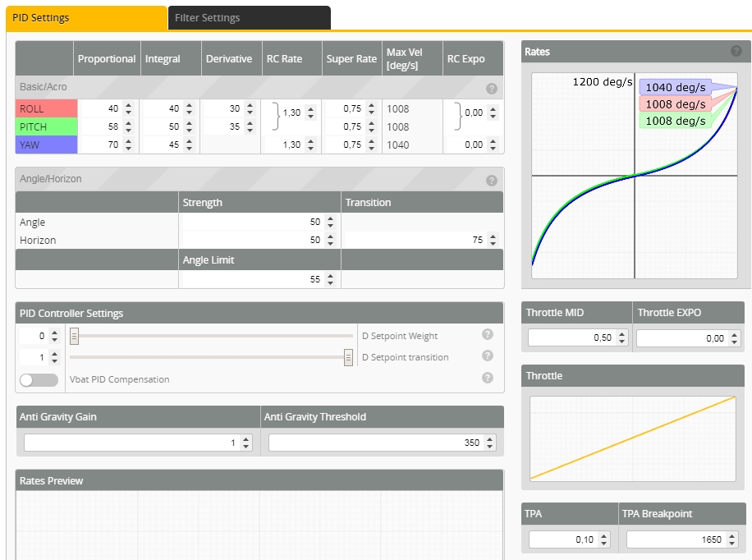Increase Angle Limit with its up arrow

[331, 276]
